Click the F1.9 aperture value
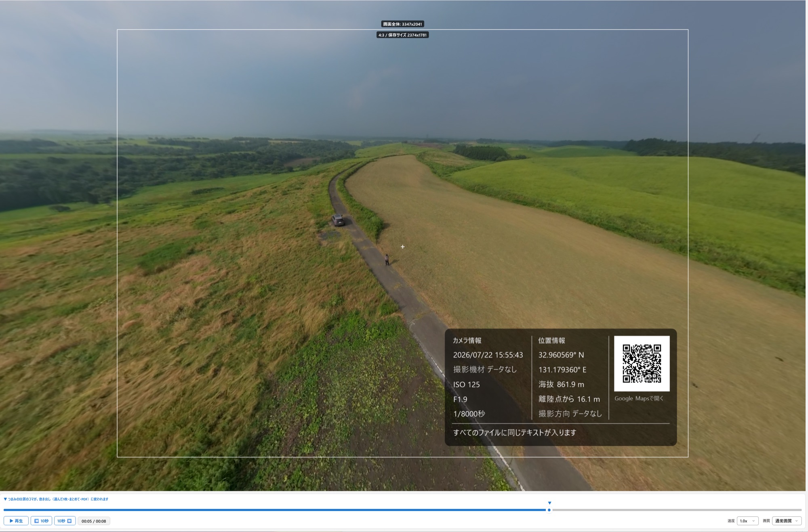Viewport: 808px width, 532px height. (460, 399)
